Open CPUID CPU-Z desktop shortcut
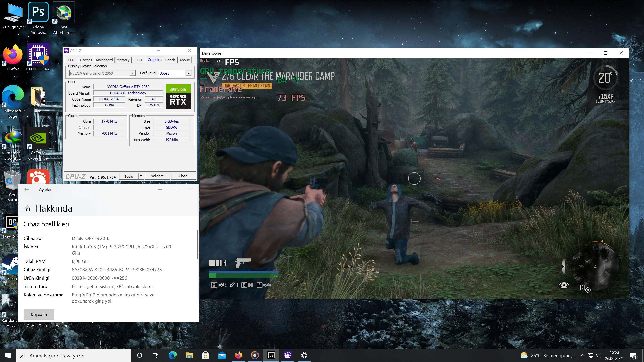 point(38,57)
